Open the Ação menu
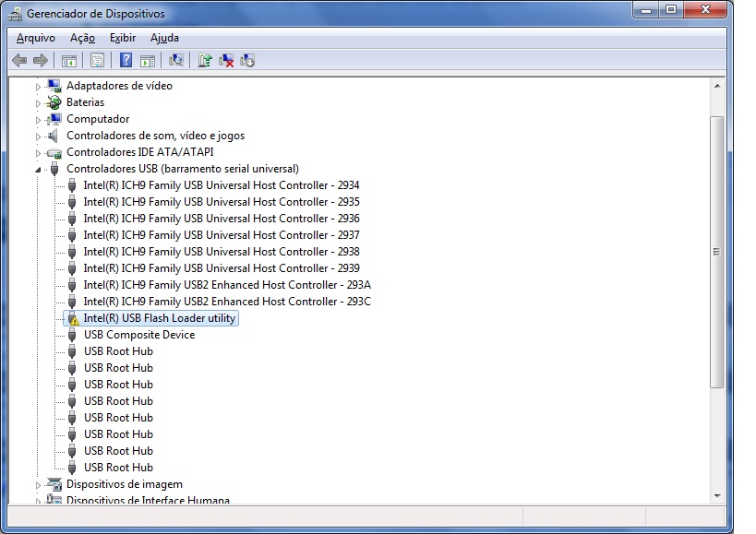The height and width of the screenshot is (534, 756). [x=82, y=38]
